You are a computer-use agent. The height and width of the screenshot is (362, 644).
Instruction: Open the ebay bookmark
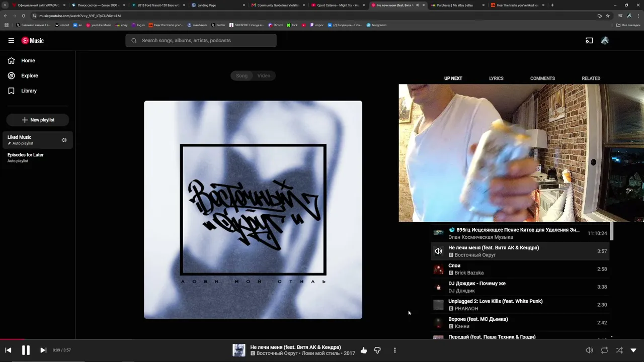[122, 25]
